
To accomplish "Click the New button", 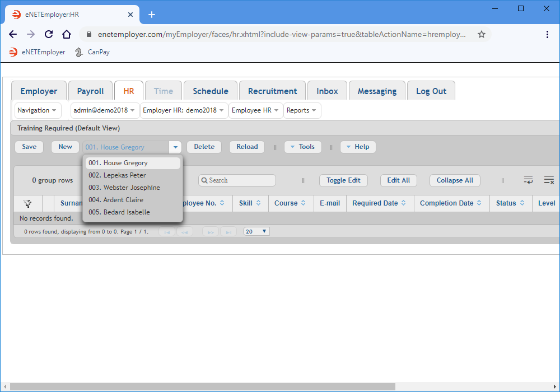I will (65, 147).
